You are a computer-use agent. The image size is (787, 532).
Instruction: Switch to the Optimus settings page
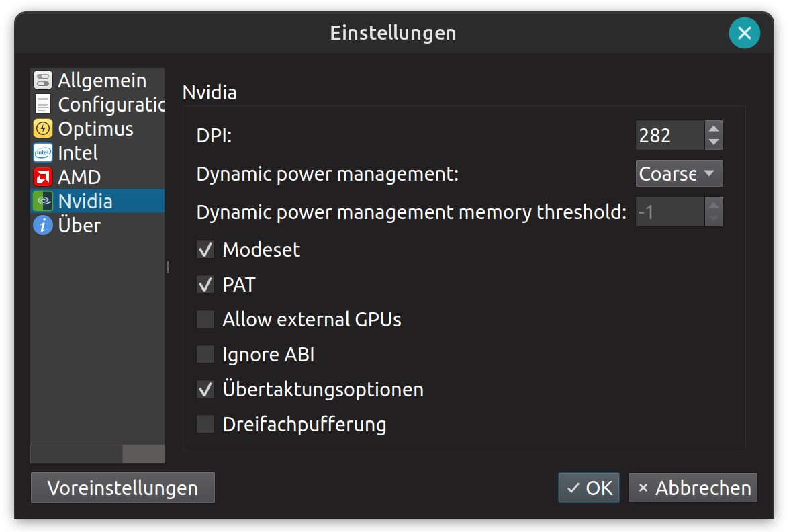[95, 129]
